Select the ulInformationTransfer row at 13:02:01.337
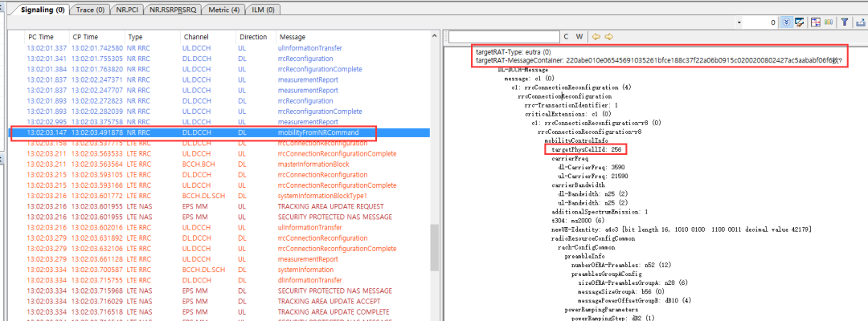The height and width of the screenshot is (321, 868). coord(219,48)
